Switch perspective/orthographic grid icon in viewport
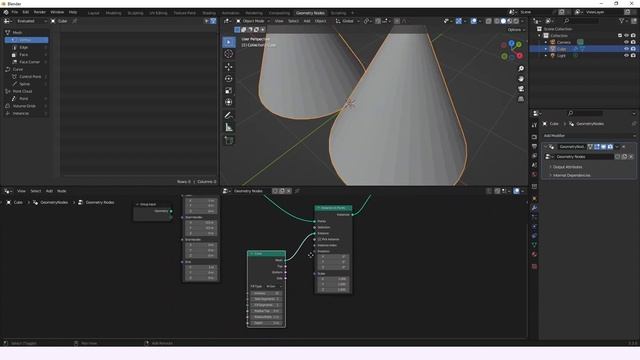 pyautogui.click(x=521, y=99)
